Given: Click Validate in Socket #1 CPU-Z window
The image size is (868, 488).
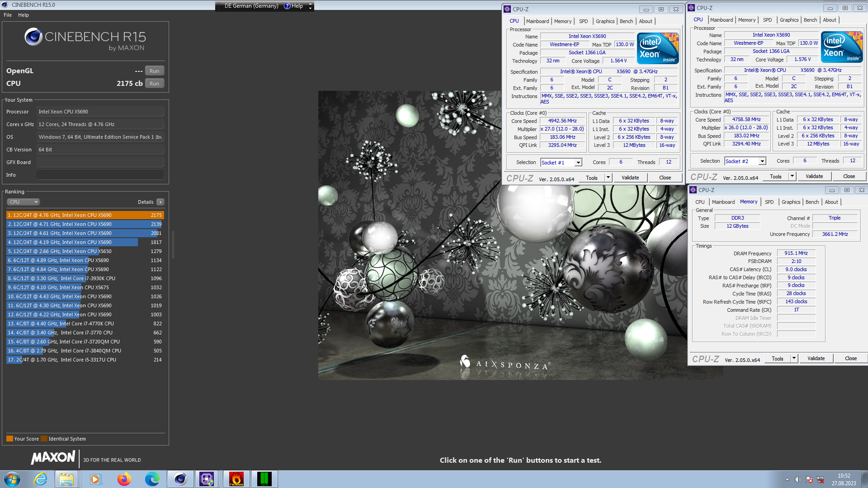Looking at the screenshot, I should (x=630, y=178).
